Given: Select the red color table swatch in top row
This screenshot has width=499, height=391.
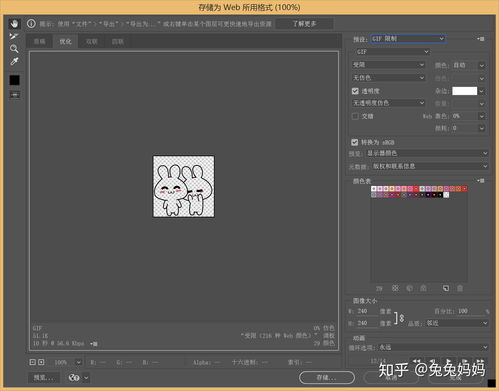Looking at the screenshot, I should (416, 189).
